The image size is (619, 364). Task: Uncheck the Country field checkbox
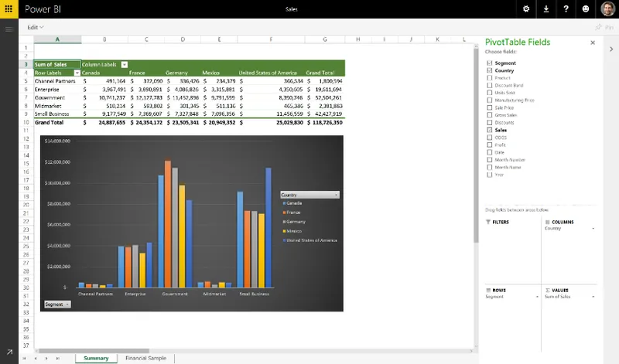[x=490, y=70]
